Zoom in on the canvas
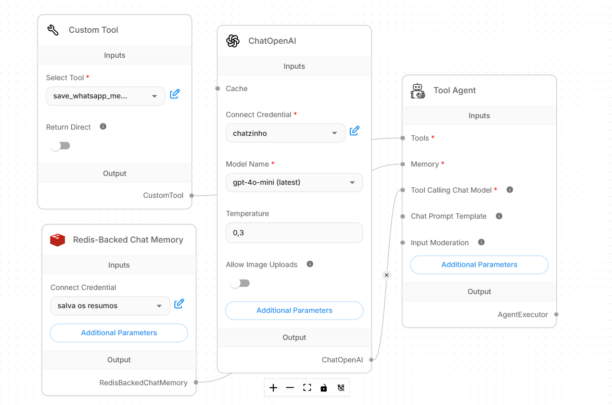The height and width of the screenshot is (405, 612). [x=273, y=387]
